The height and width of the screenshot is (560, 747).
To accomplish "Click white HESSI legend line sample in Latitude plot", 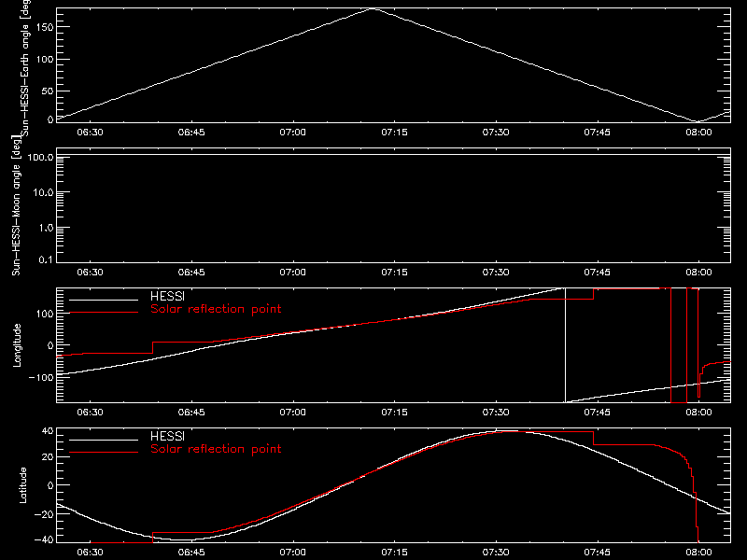I will (104, 440).
